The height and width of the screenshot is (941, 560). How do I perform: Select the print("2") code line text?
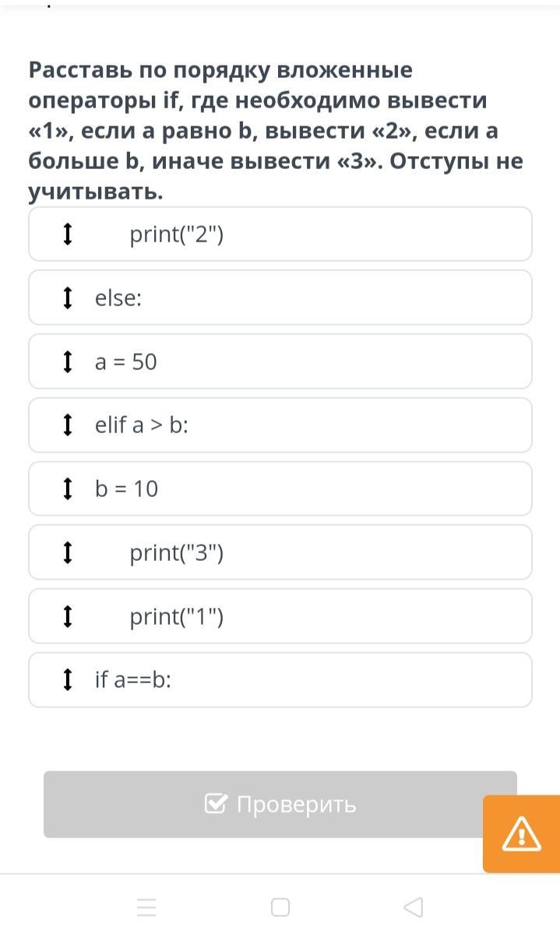[x=177, y=234]
